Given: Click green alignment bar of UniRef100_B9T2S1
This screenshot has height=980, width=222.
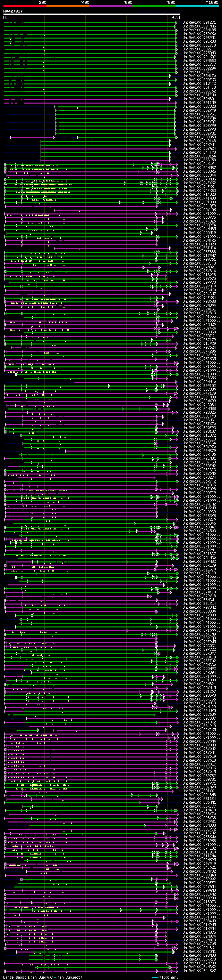Looking at the screenshot, I should coord(90,23).
